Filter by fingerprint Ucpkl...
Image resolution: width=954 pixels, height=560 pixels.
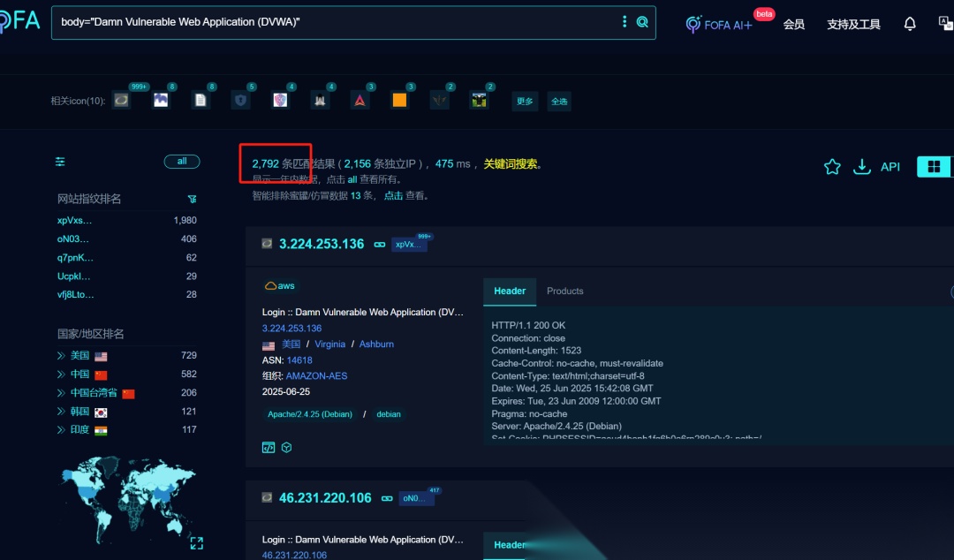(73, 276)
